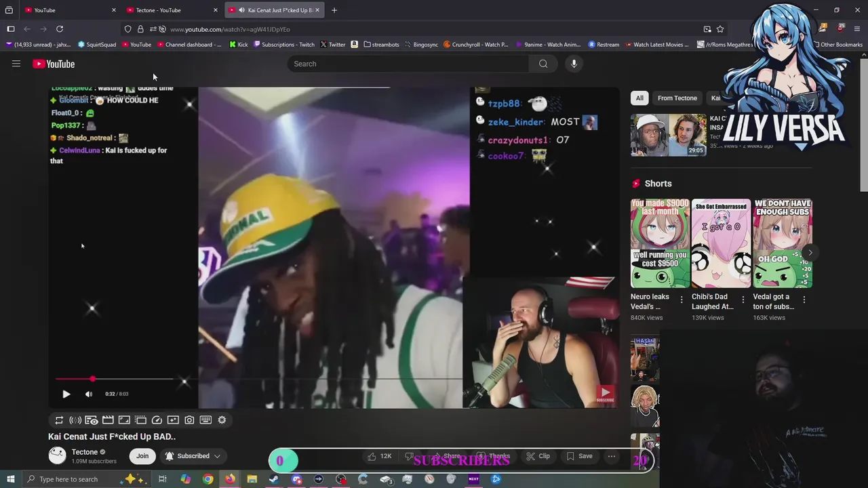Open the Windows Start menu
The height and width of the screenshot is (488, 868).
coord(10,479)
